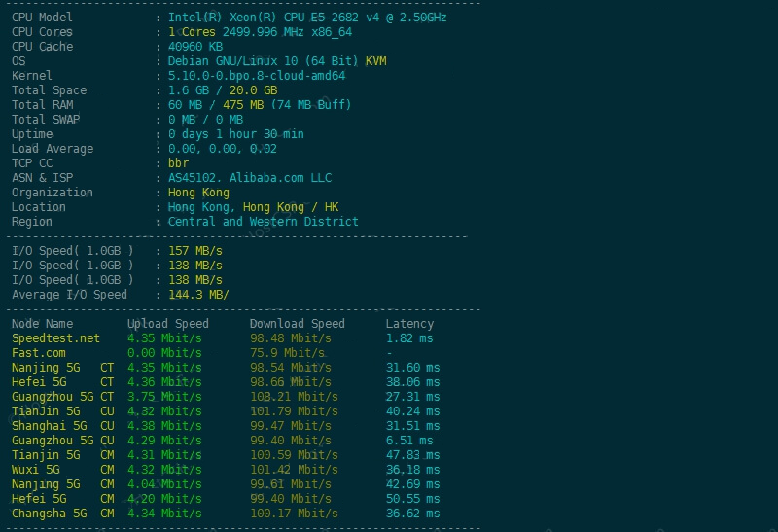Click the Debian GNU/Linux OS value
The height and width of the screenshot is (532, 778).
click(x=276, y=61)
